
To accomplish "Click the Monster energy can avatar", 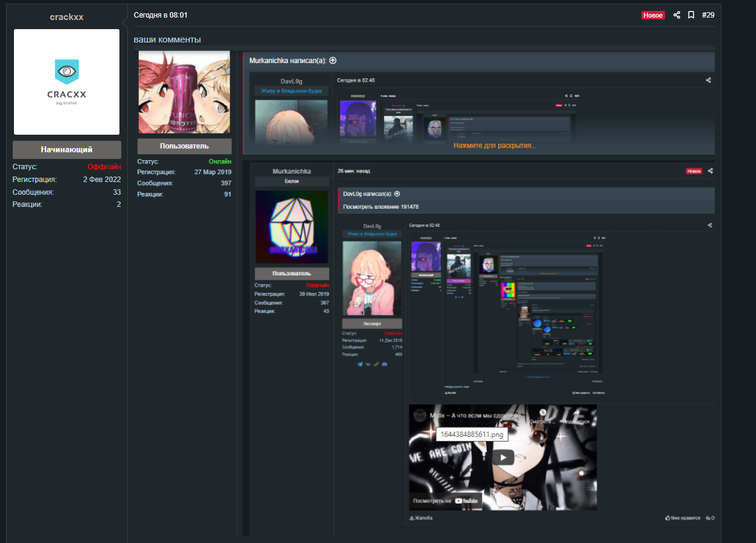I will 184,92.
